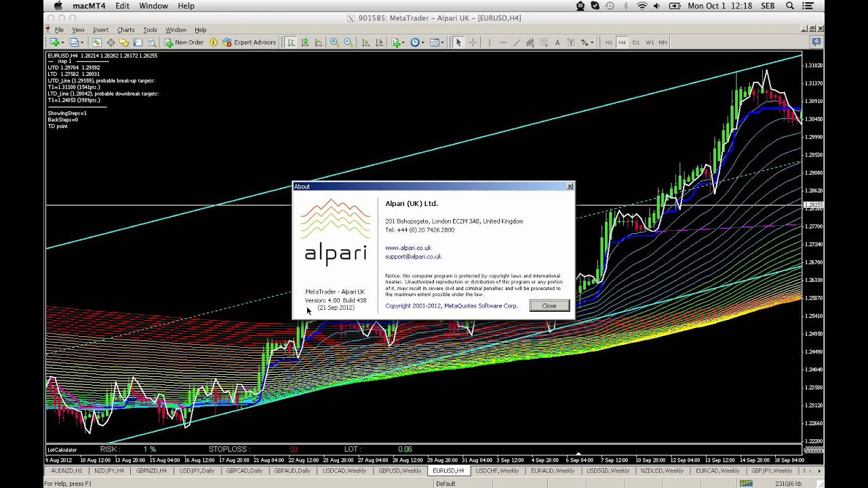This screenshot has width=868, height=488.
Task: Switch chart to Bar Chart mode
Action: pos(291,42)
